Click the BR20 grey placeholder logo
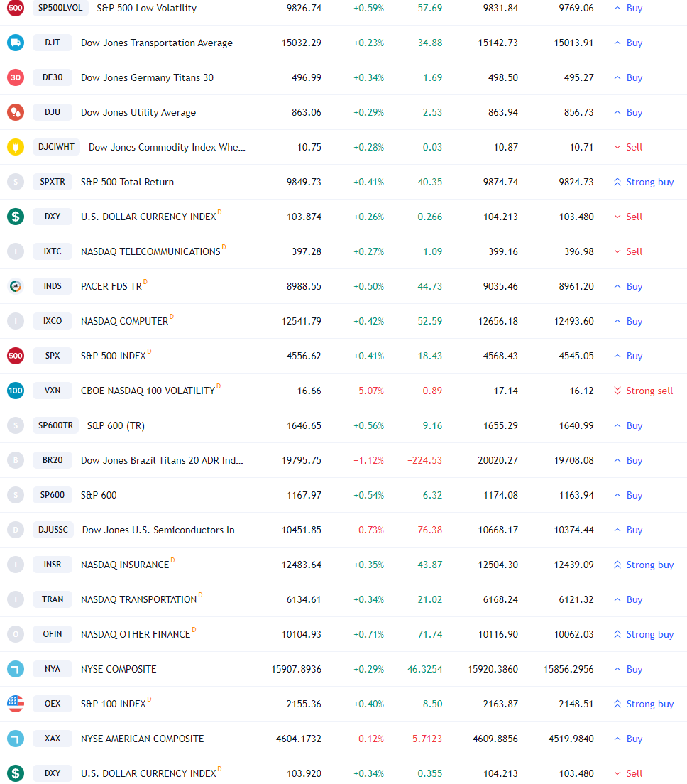This screenshot has width=687, height=784. (16, 460)
